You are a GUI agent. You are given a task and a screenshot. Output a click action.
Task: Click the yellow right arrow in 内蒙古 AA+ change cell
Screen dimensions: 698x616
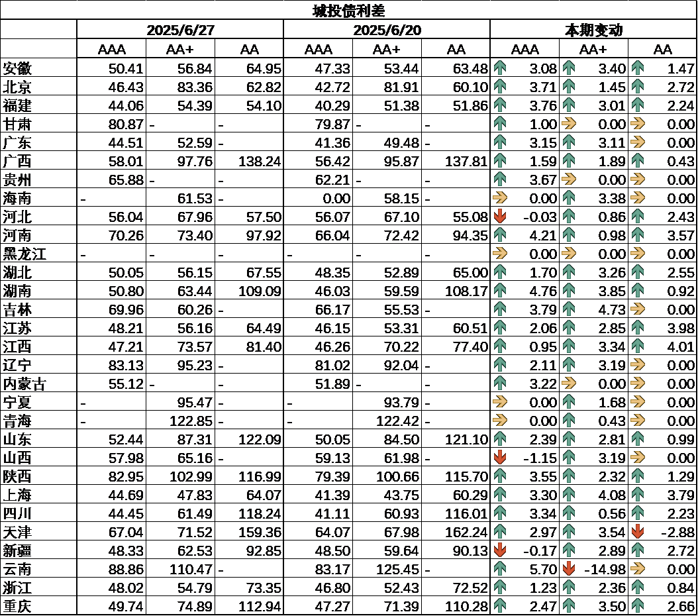569,384
